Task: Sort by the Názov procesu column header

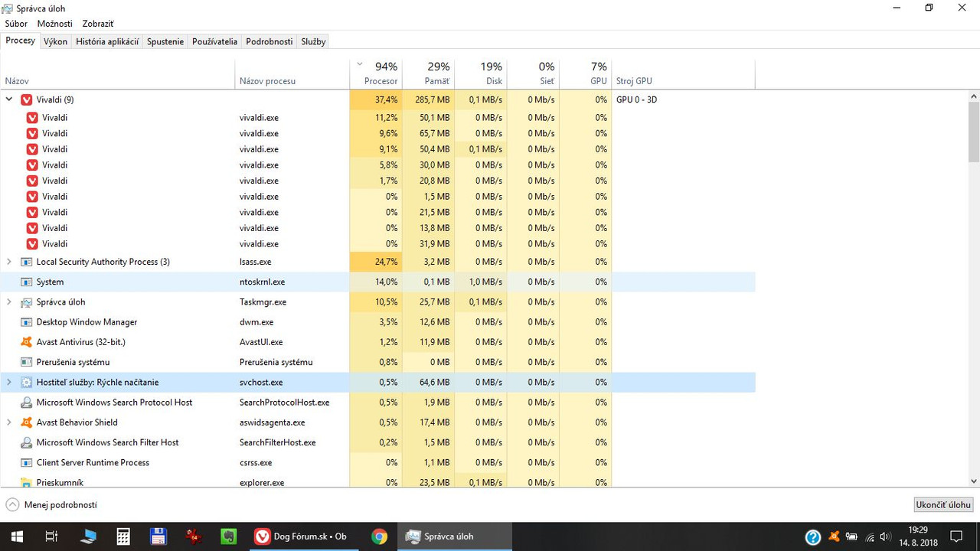Action: click(x=292, y=73)
